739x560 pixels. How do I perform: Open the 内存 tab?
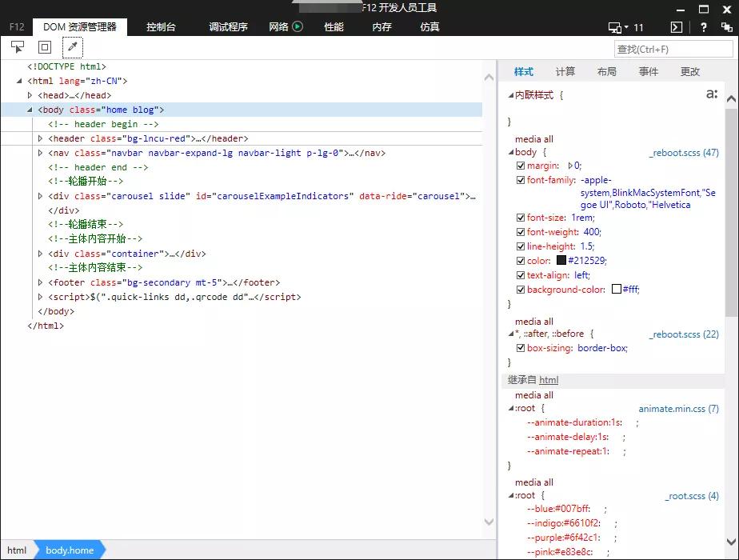tap(381, 27)
